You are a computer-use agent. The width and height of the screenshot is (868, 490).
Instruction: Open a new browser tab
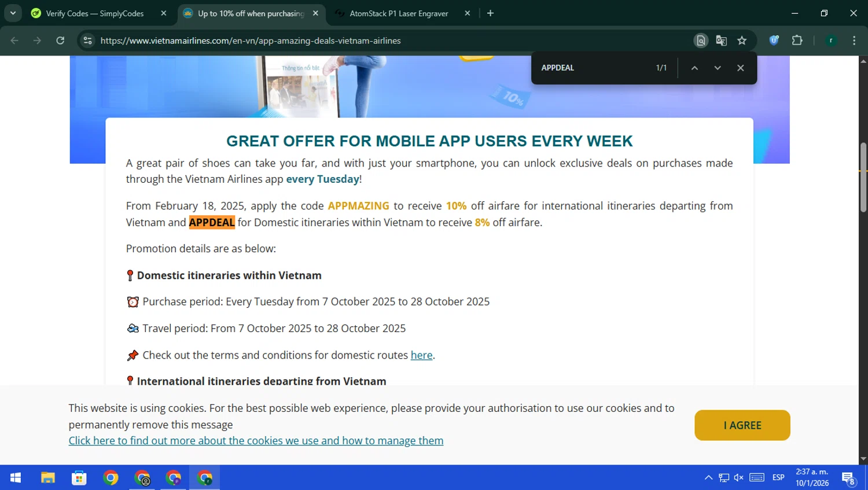coord(490,13)
